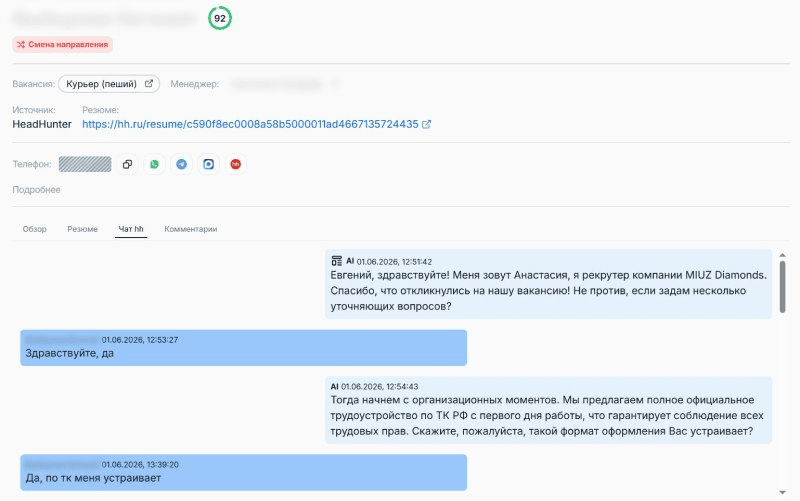Viewport: 800px width, 501px height.
Task: Open the Курьер (пеший) vacancy chip
Action: click(x=109, y=84)
